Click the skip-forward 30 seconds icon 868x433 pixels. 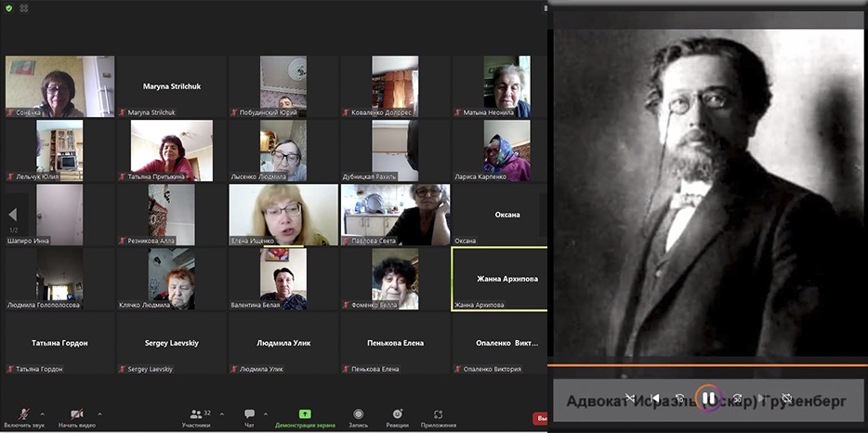coord(737,399)
